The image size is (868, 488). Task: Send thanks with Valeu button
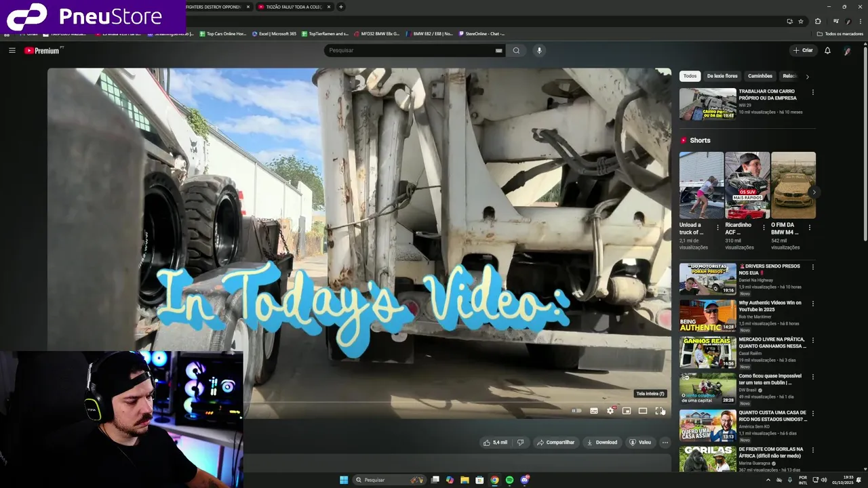[x=640, y=443]
